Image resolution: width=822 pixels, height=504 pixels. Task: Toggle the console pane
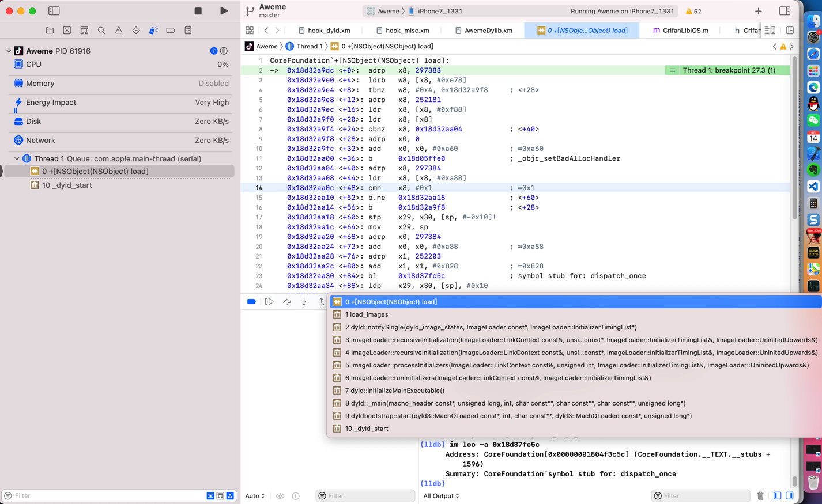coord(790,496)
